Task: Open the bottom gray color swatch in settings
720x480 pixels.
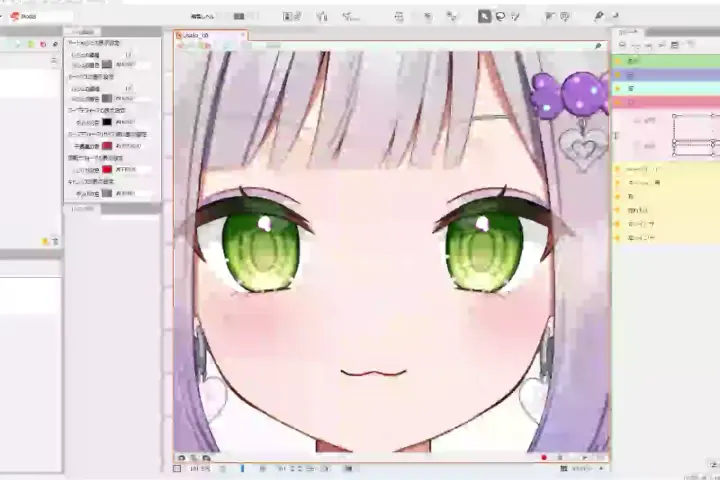Action: pos(107,193)
